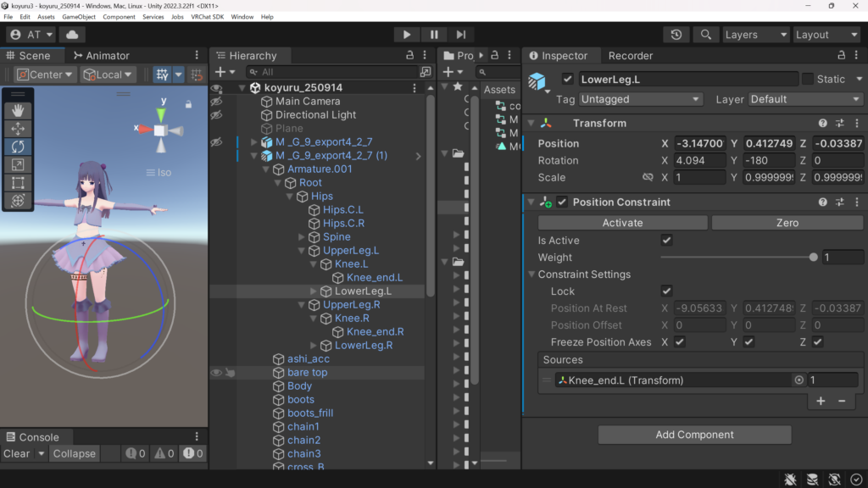This screenshot has width=868, height=488.
Task: Expand the Spine tree item
Action: pos(302,237)
